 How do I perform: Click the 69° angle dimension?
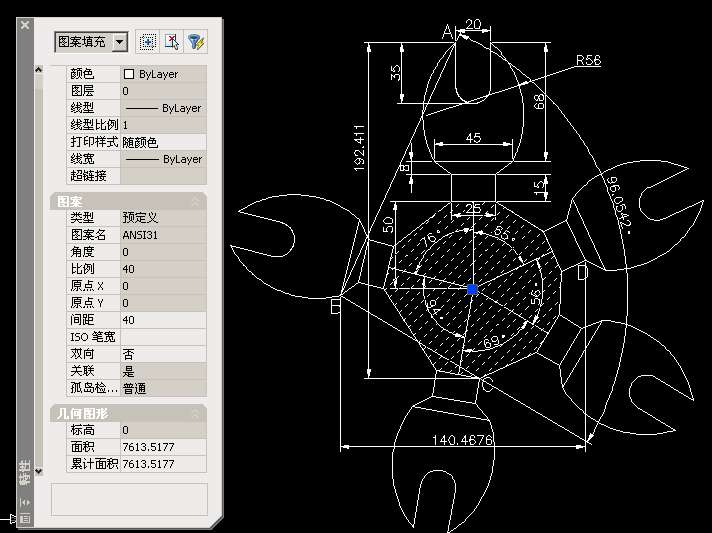click(x=494, y=341)
